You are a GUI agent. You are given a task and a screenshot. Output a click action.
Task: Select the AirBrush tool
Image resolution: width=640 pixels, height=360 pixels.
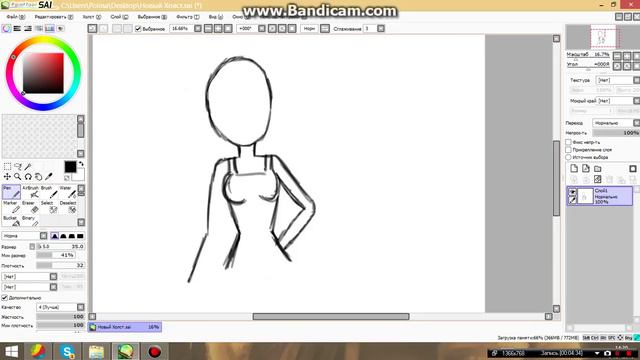[30, 192]
